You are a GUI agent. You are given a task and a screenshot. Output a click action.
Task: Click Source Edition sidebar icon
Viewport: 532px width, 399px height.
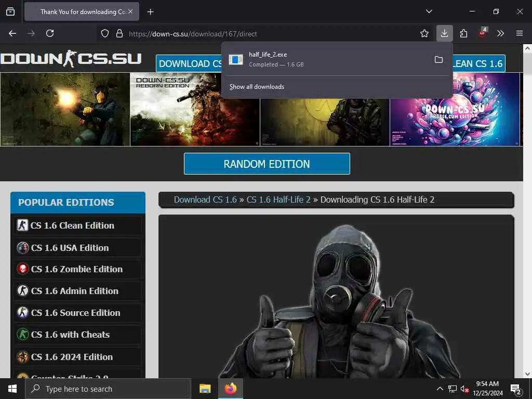click(x=22, y=312)
